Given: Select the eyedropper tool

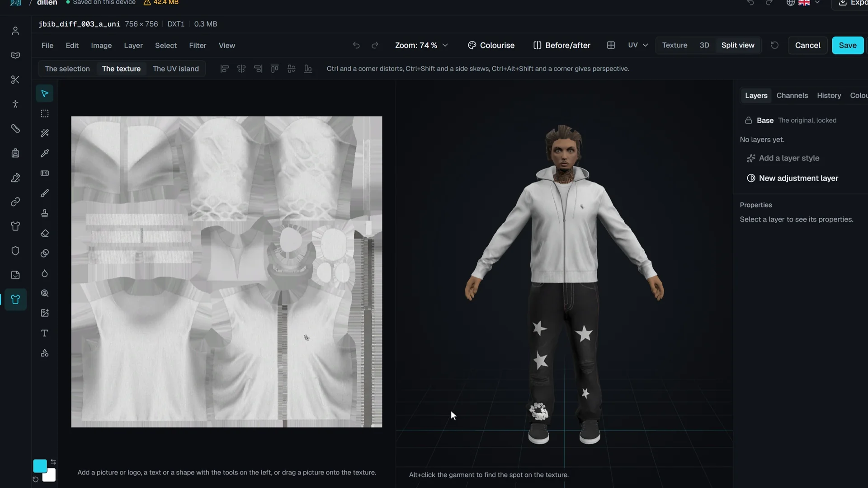Looking at the screenshot, I should [x=45, y=153].
